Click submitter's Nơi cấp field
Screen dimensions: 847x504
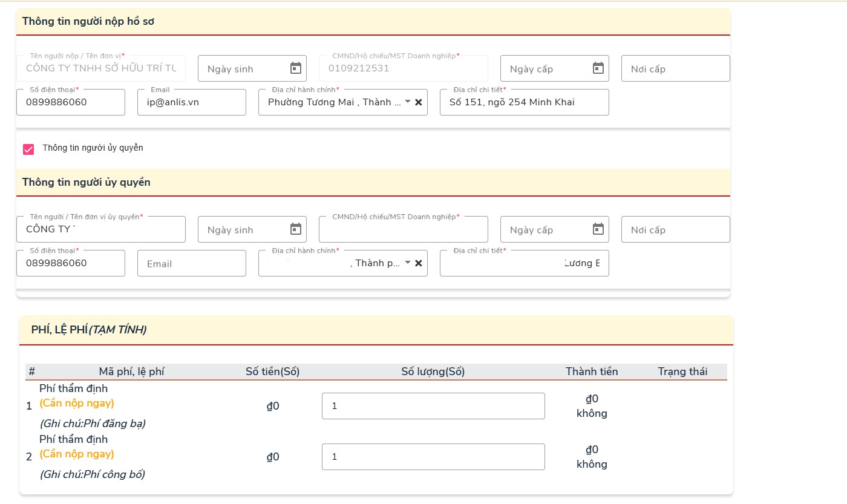[675, 68]
